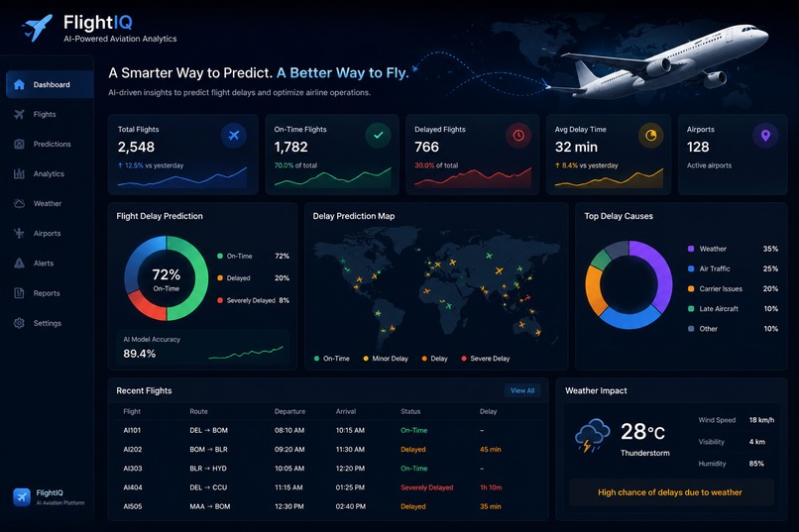
Task: Click the Humidity 85% value
Action: point(756,464)
